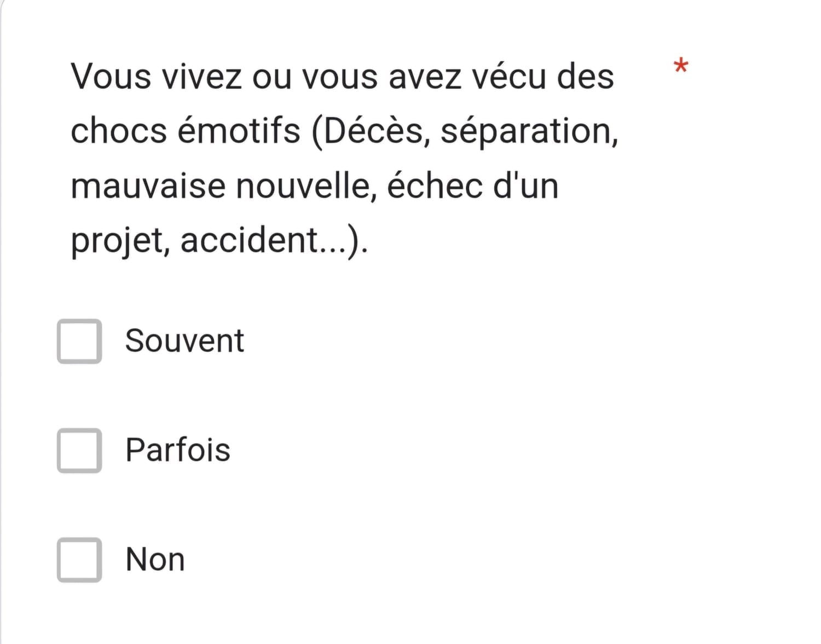Select the Non checkbox
Image resolution: width=821 pixels, height=644 pixels.
click(79, 560)
